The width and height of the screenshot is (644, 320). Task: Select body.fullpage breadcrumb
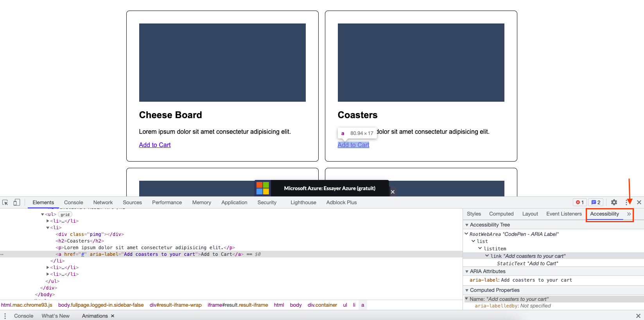click(x=101, y=305)
